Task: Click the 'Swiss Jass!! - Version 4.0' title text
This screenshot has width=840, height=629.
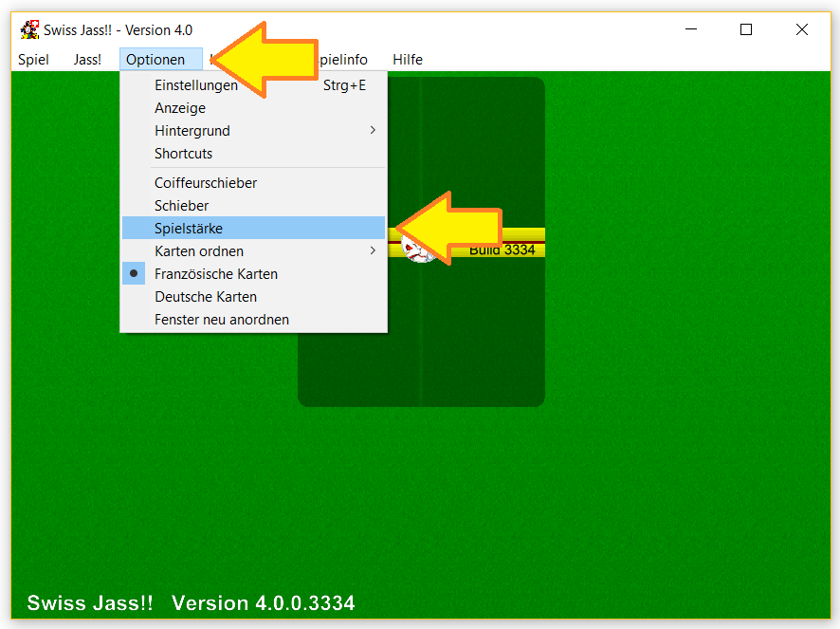Action: click(x=118, y=30)
